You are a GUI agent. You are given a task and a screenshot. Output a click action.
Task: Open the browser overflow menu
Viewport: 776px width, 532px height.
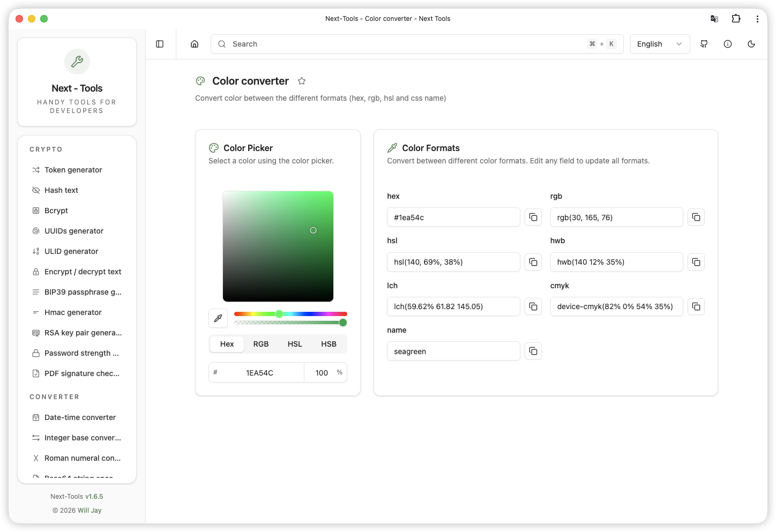click(x=757, y=18)
